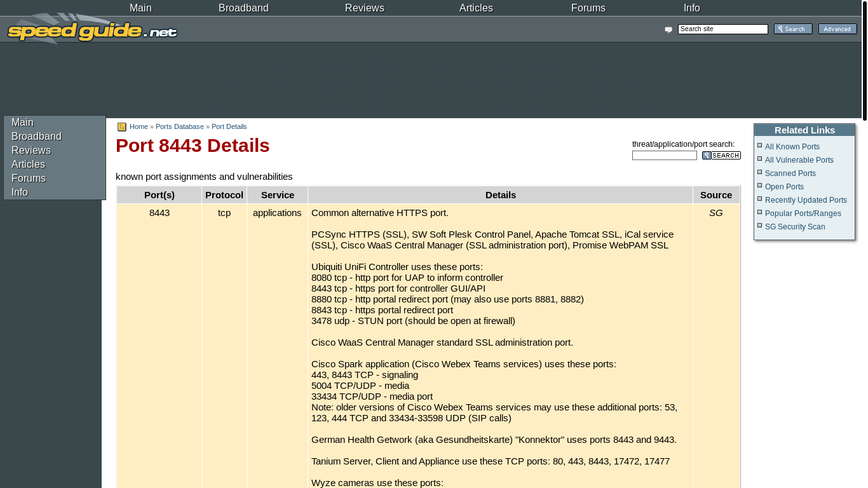This screenshot has width=868, height=488.
Task: Click inside the Search site field
Action: pos(722,29)
